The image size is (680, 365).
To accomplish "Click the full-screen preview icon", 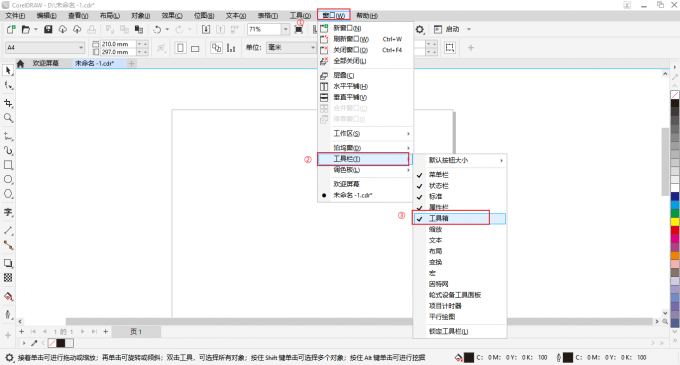I will [x=298, y=29].
